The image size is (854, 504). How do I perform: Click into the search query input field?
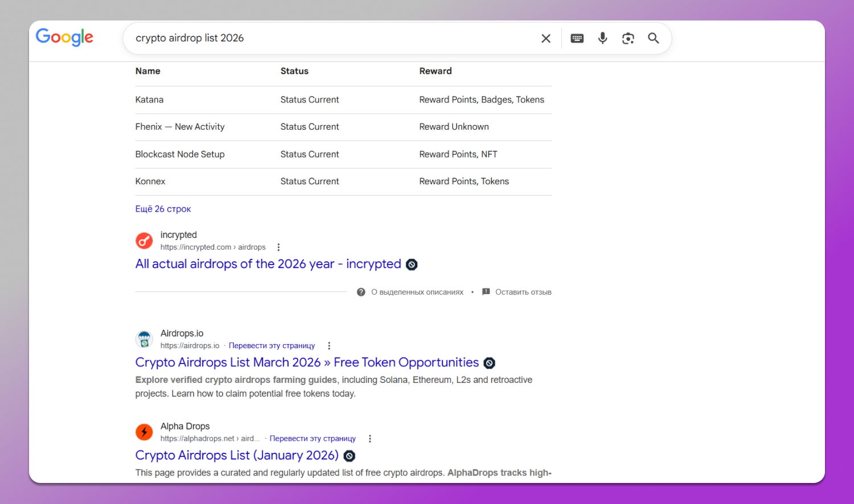click(x=330, y=38)
